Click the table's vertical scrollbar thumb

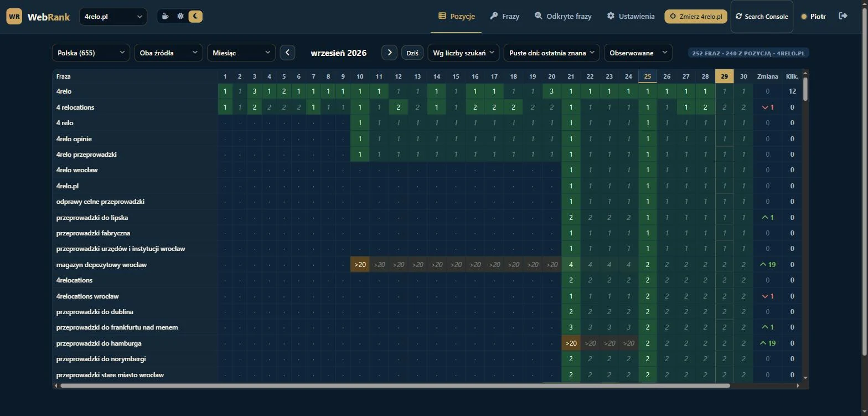click(x=805, y=89)
